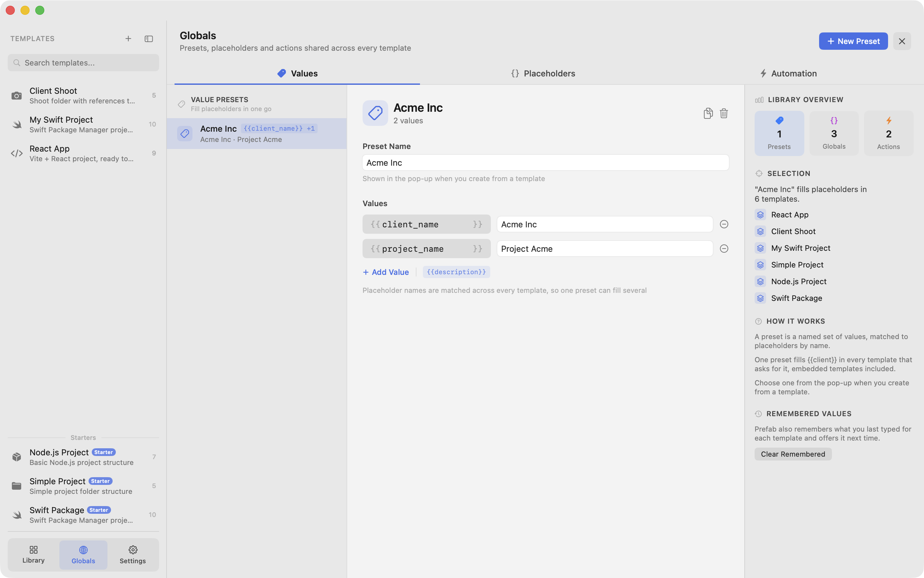Image resolution: width=924 pixels, height=578 pixels.
Task: Open Simple Project in Selection list
Action: (789, 265)
